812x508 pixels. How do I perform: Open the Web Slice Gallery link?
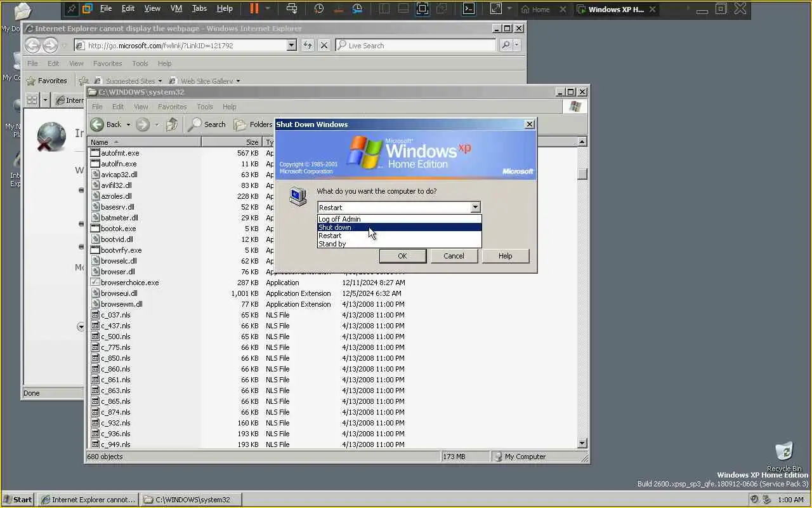click(205, 81)
